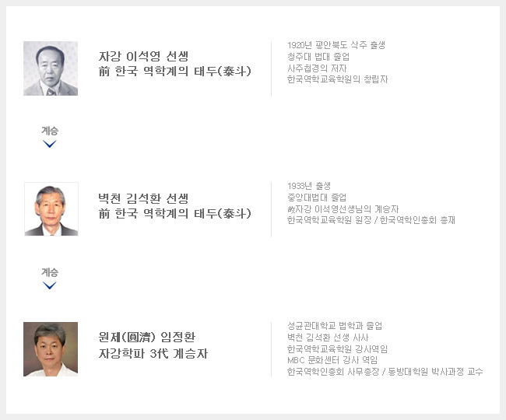Click the 1933년 출생 line
The height and width of the screenshot is (420, 506).
click(309, 186)
